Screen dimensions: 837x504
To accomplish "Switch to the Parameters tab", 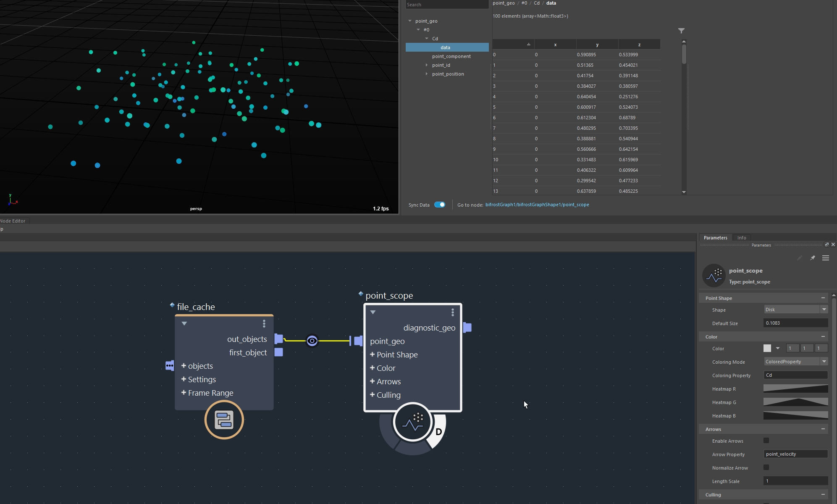I will 715,238.
